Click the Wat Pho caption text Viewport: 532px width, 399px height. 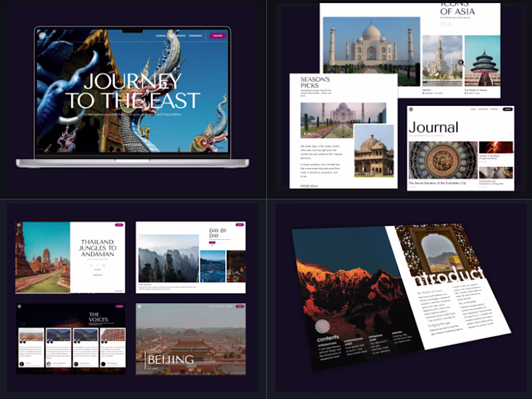click(x=427, y=90)
